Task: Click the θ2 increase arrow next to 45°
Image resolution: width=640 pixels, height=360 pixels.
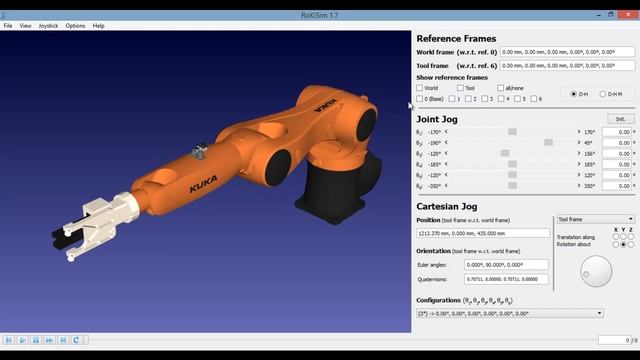Action: (x=579, y=142)
